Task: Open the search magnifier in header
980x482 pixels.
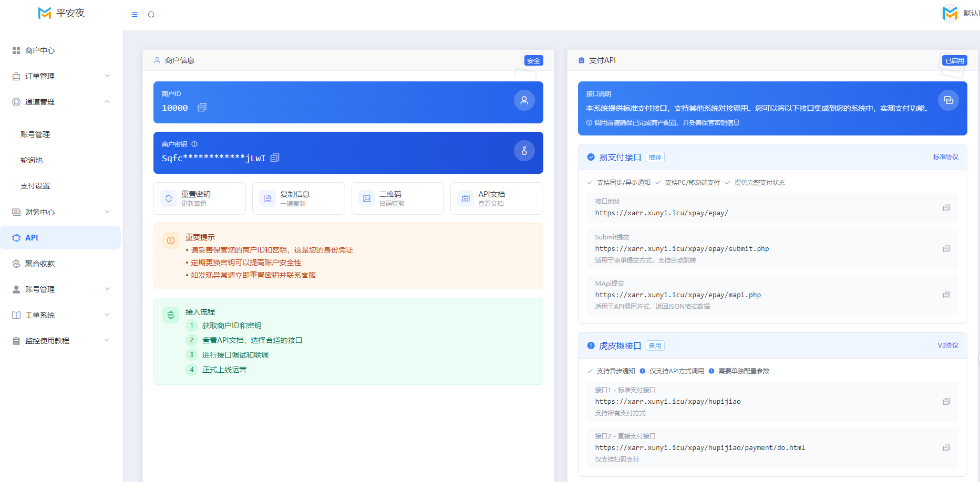Action: pos(151,15)
